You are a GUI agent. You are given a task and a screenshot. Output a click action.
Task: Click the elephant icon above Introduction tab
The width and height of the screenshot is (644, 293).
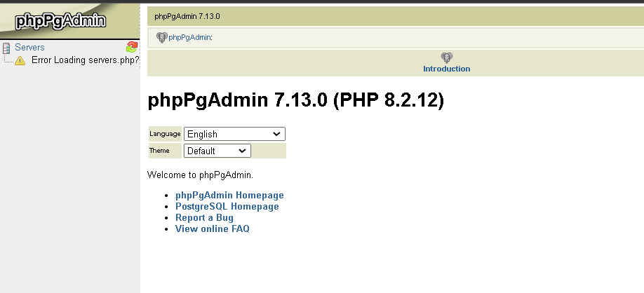446,57
